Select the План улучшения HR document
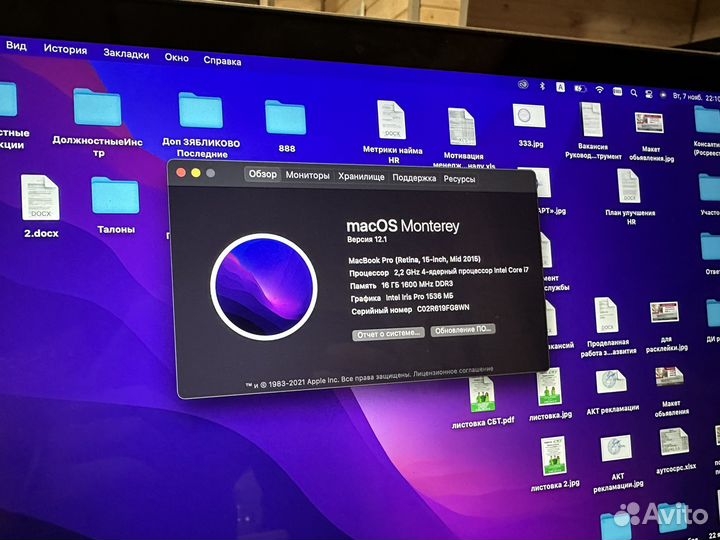Screen dimensions: 720x540 pos(628,186)
